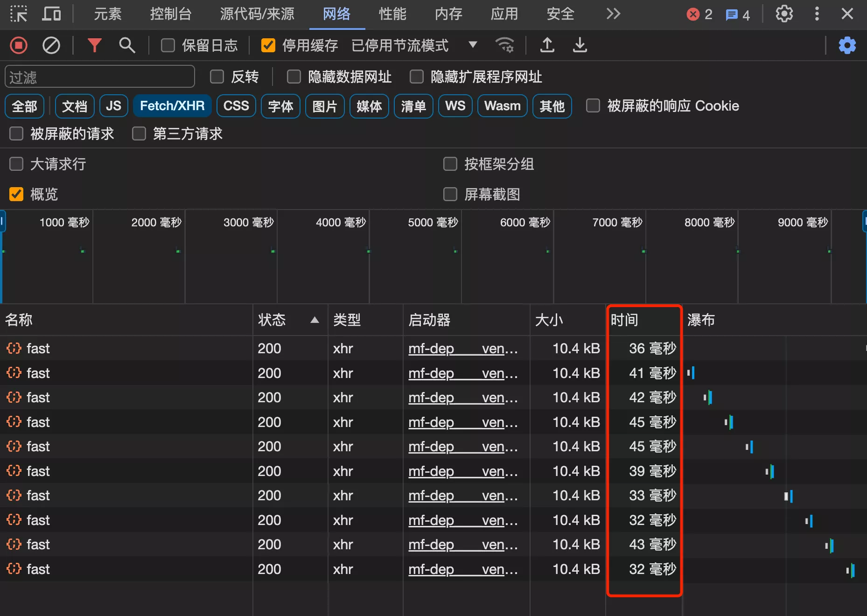867x616 pixels.
Task: Open throttling mode dropdown
Action: click(x=473, y=45)
